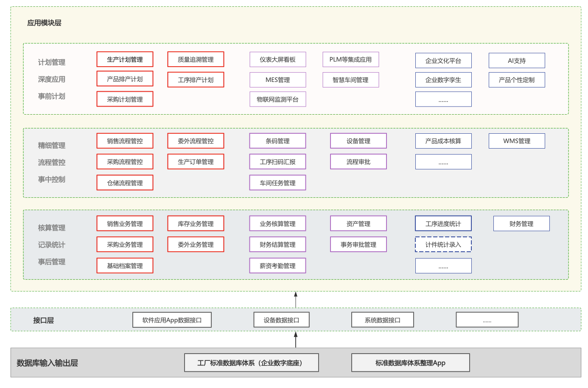This screenshot has width=588, height=388.
Task: Select the 设备管理 module
Action: click(x=358, y=141)
